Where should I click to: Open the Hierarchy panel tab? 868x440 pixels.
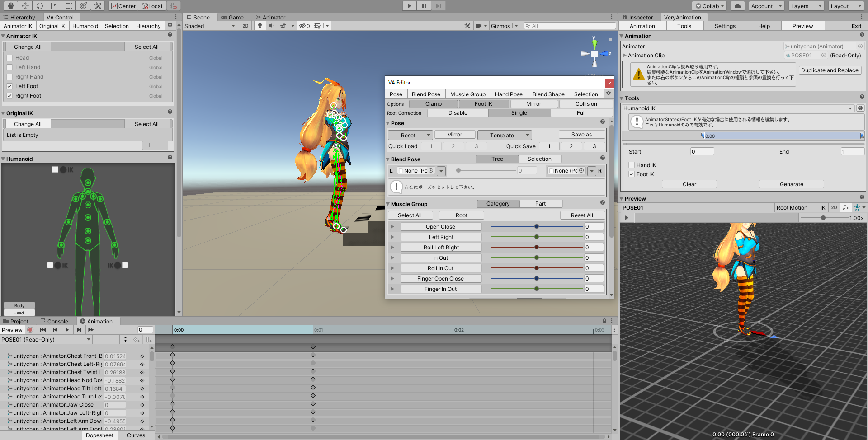pyautogui.click(x=19, y=17)
